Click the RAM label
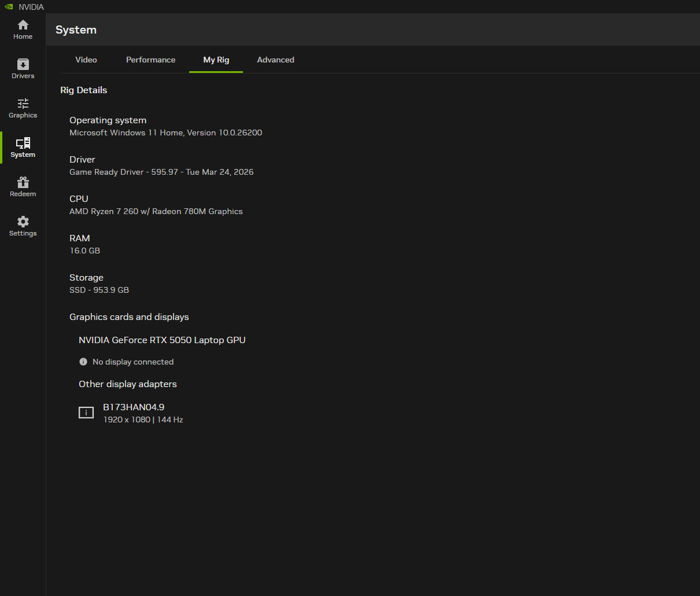 pyautogui.click(x=80, y=238)
